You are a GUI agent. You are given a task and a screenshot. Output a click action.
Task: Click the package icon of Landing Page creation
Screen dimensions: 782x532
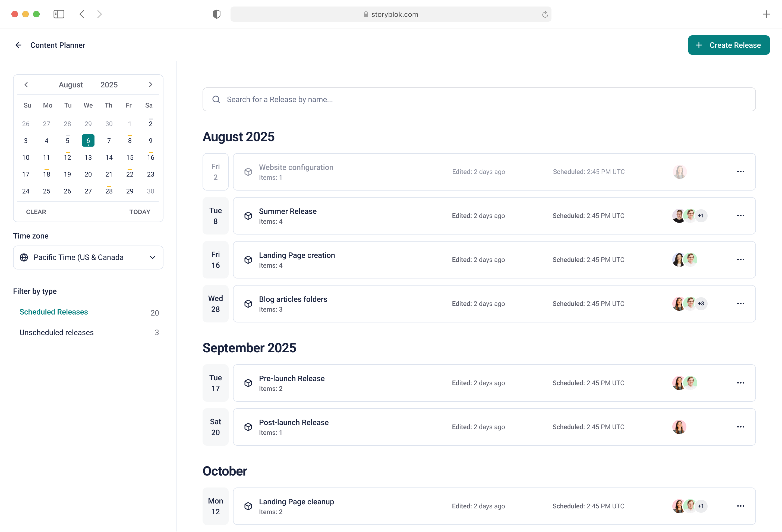click(248, 259)
